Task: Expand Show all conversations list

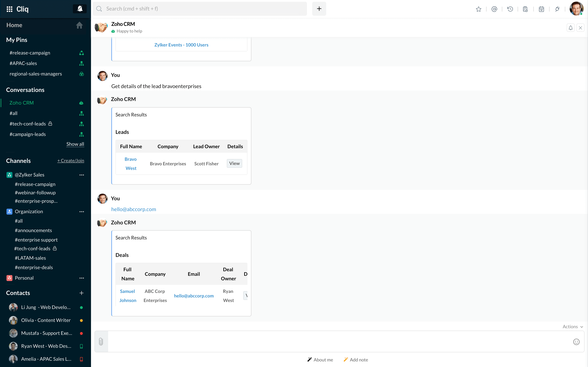Action: click(x=75, y=144)
